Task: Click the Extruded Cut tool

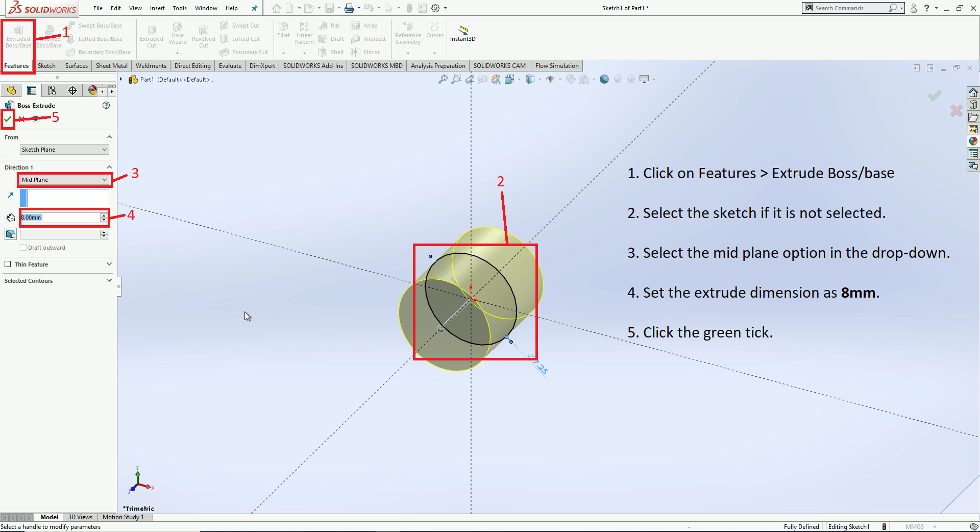Action: (x=152, y=37)
